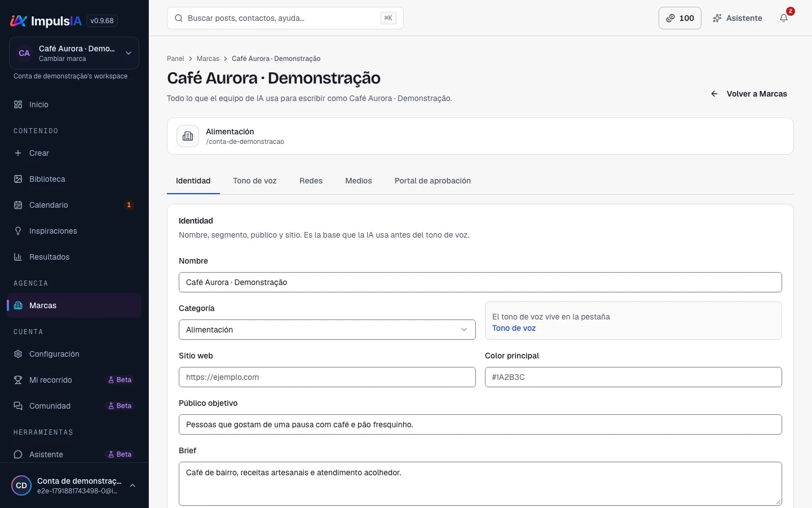Open Inspiraciones lightbulb item
Image resolution: width=812 pixels, height=508 pixels.
coord(74,231)
